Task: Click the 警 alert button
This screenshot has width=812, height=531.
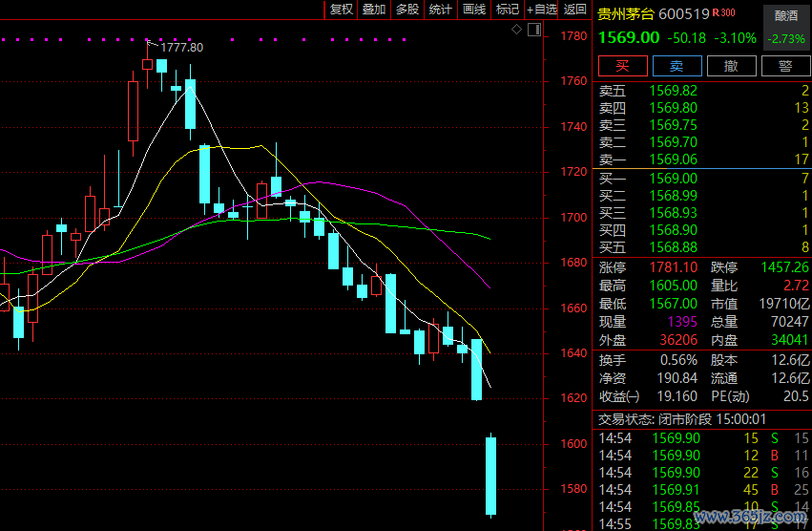Action: click(x=785, y=66)
